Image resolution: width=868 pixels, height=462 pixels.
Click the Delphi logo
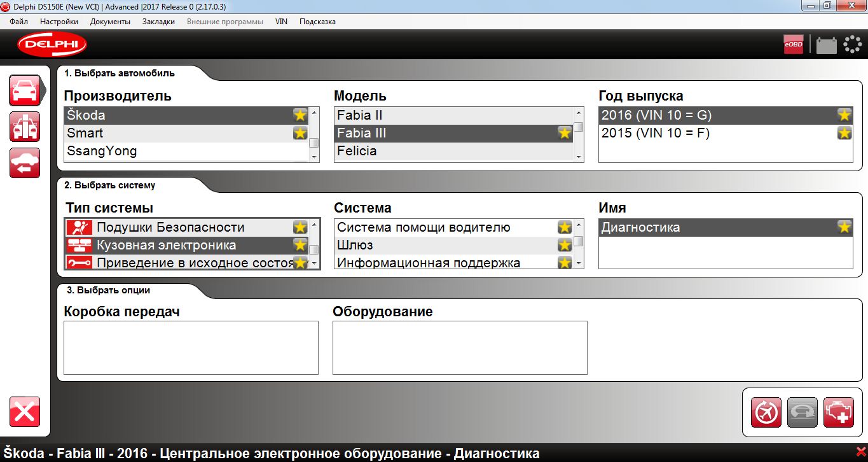click(52, 45)
